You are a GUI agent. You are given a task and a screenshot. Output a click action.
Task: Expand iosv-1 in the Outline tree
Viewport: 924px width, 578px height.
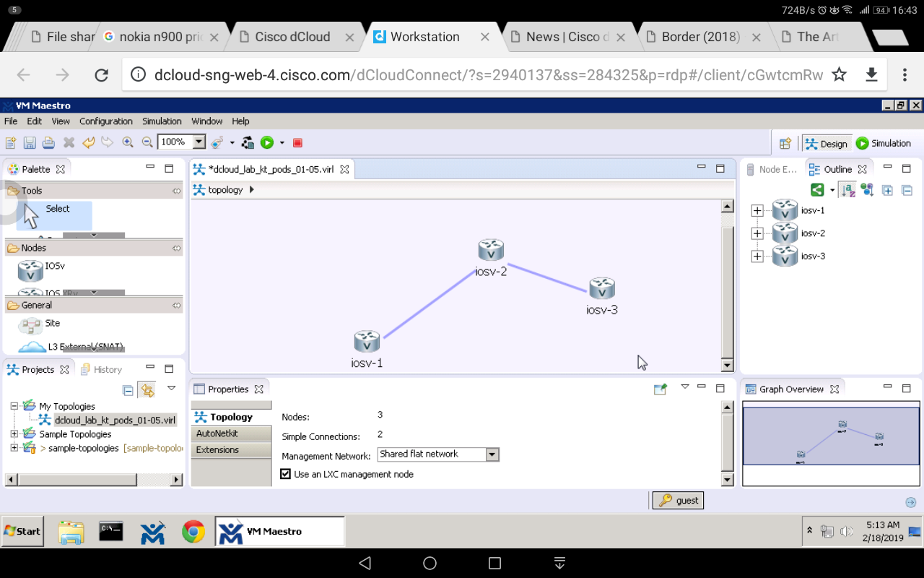(x=757, y=210)
